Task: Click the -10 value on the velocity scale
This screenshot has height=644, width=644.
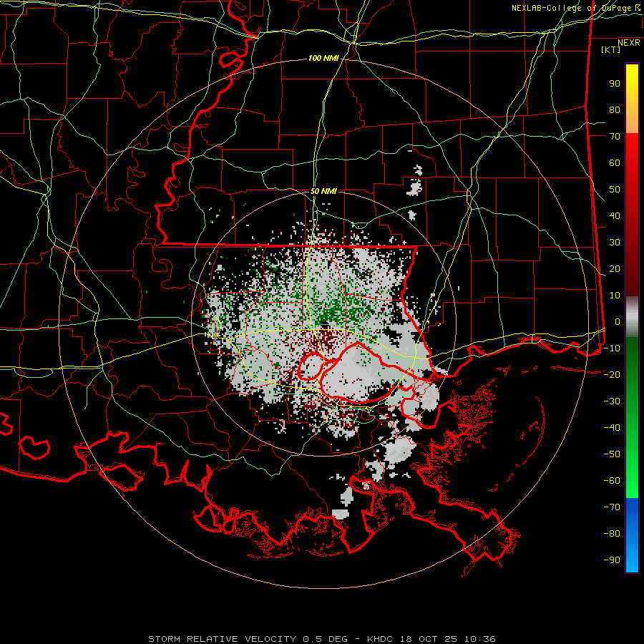Action: tap(612, 348)
